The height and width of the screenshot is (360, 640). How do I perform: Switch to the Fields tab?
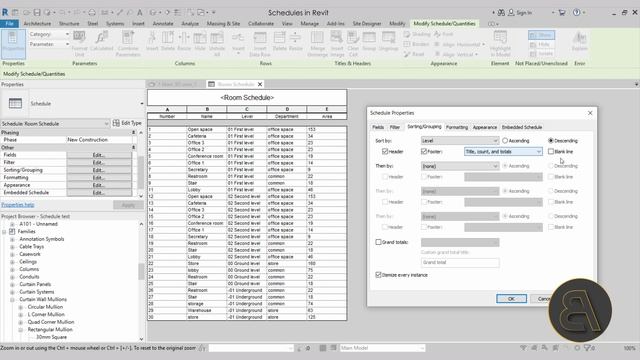(378, 127)
